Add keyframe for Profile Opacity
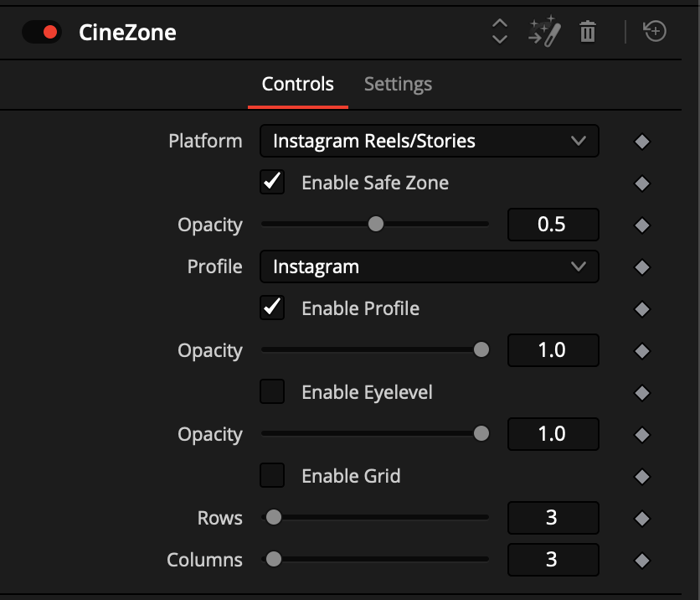Screen dimensions: 700x600 642,351
